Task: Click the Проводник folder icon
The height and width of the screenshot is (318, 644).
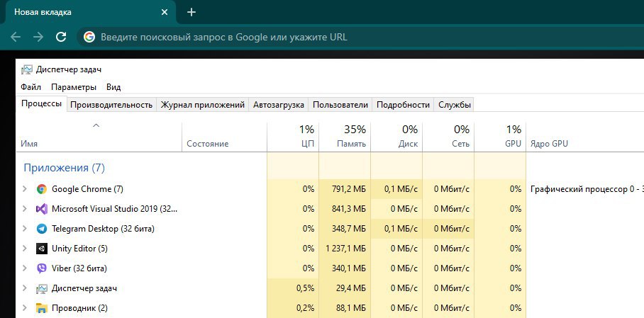Action: point(41,308)
